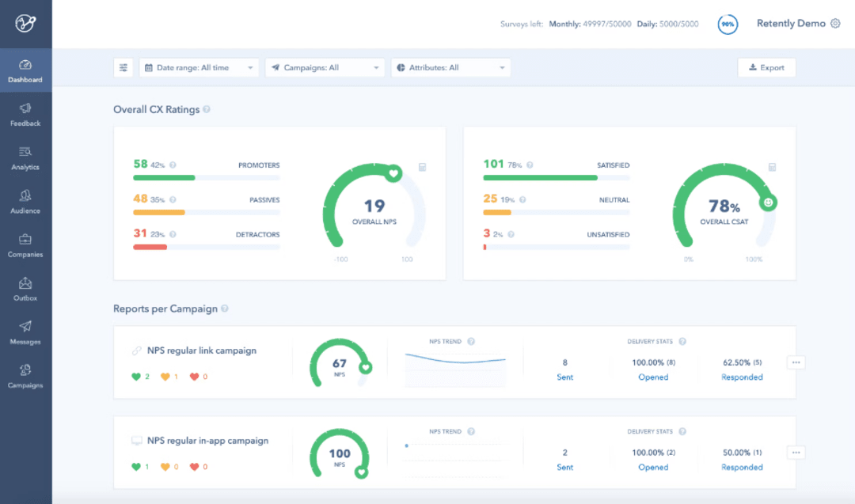Screen dimensions: 855x504
Task: Open the Campaigns sidebar icon
Action: tap(25, 377)
